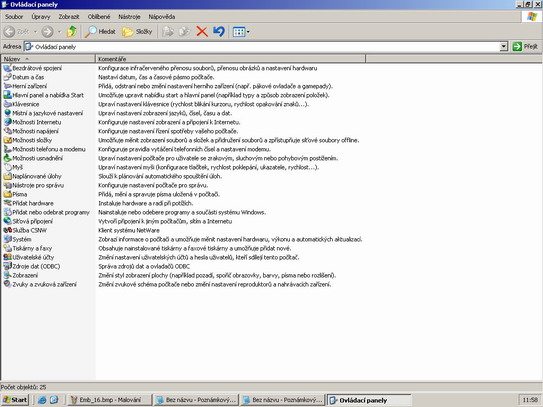
Task: Toggle the Složky folders pane
Action: [137, 32]
